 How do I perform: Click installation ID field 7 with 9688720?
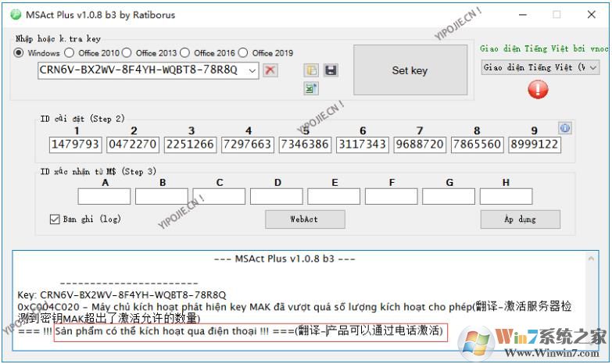420,145
